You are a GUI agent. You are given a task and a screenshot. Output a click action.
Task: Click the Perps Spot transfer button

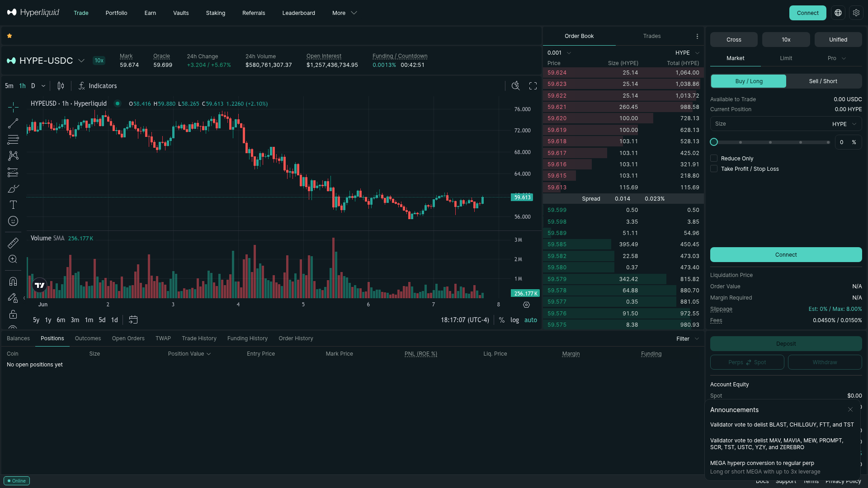(x=747, y=362)
